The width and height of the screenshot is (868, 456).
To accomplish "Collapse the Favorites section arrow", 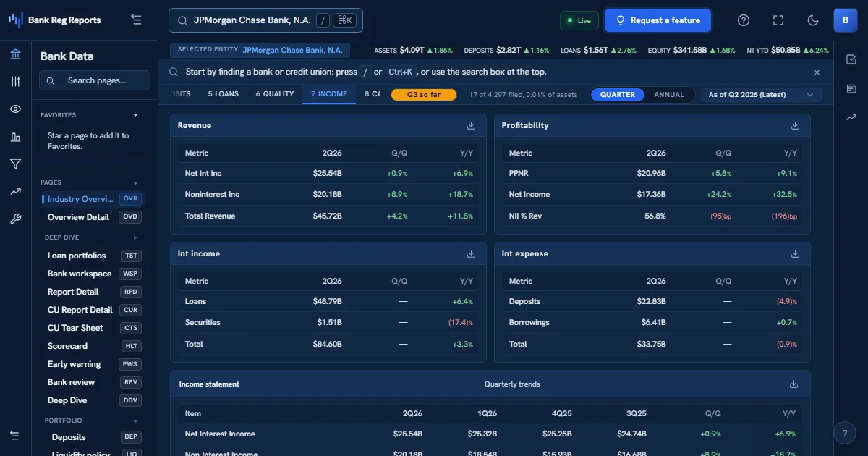I will point(135,115).
